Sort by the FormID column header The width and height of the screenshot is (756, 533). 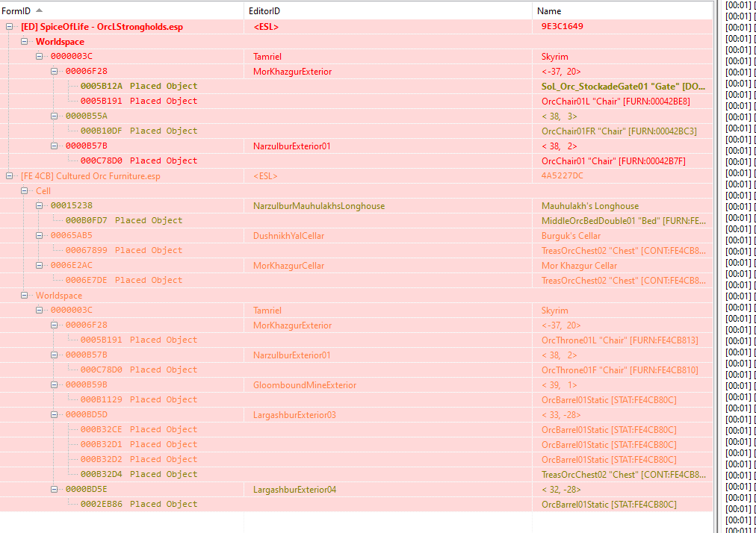pyautogui.click(x=122, y=10)
